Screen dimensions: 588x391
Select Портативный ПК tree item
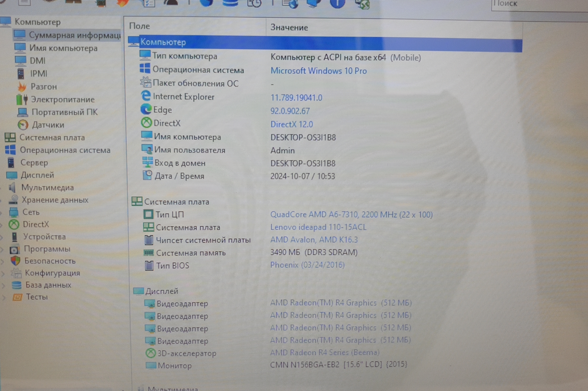64,112
